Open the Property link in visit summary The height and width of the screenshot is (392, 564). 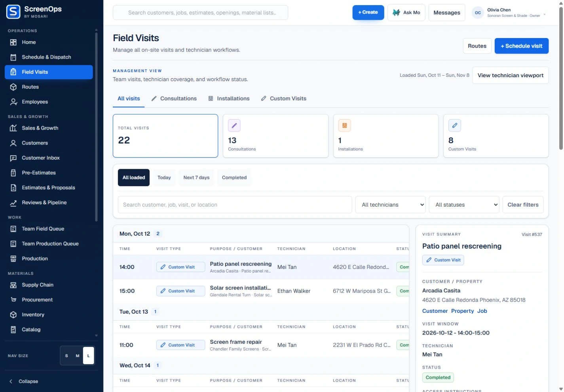(x=462, y=311)
